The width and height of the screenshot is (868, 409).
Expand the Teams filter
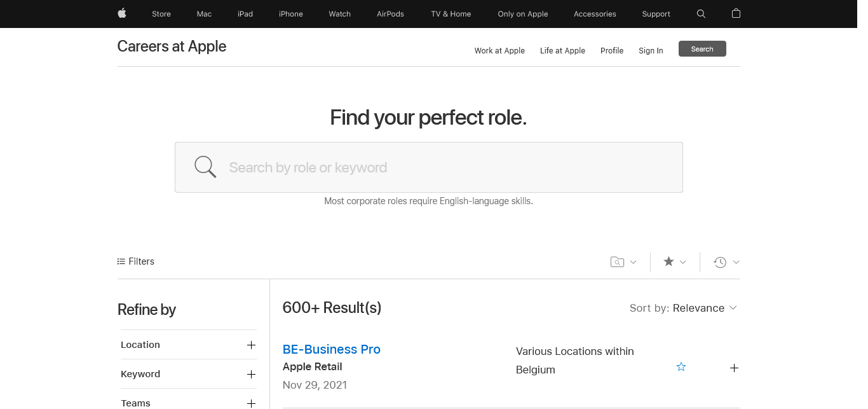point(251,403)
